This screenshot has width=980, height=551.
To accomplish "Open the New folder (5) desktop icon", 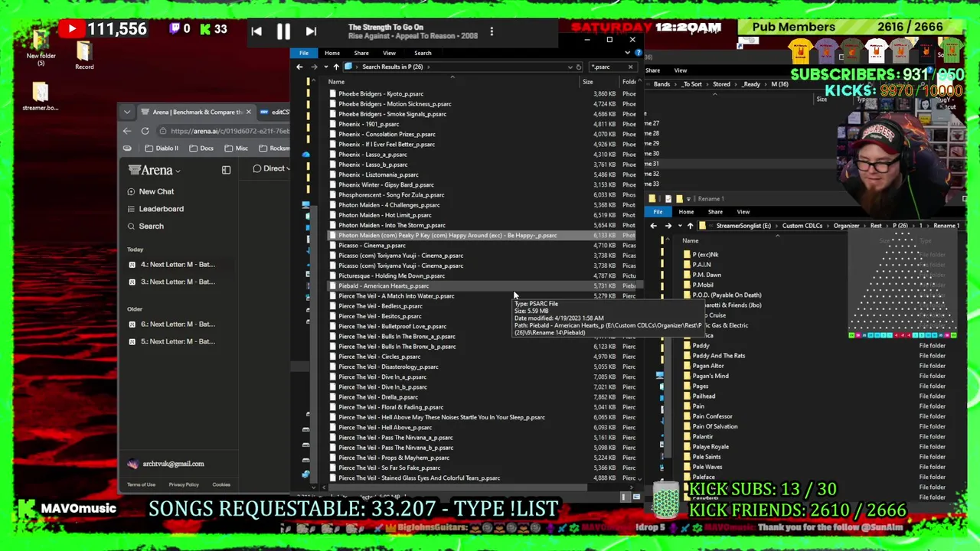I will click(x=41, y=47).
